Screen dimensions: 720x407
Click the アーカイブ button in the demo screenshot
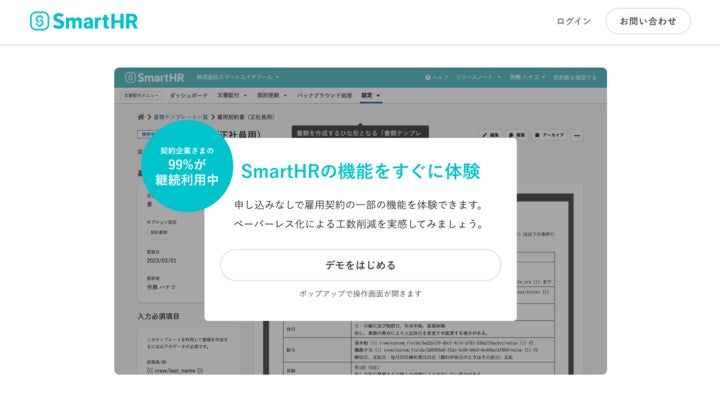point(550,135)
